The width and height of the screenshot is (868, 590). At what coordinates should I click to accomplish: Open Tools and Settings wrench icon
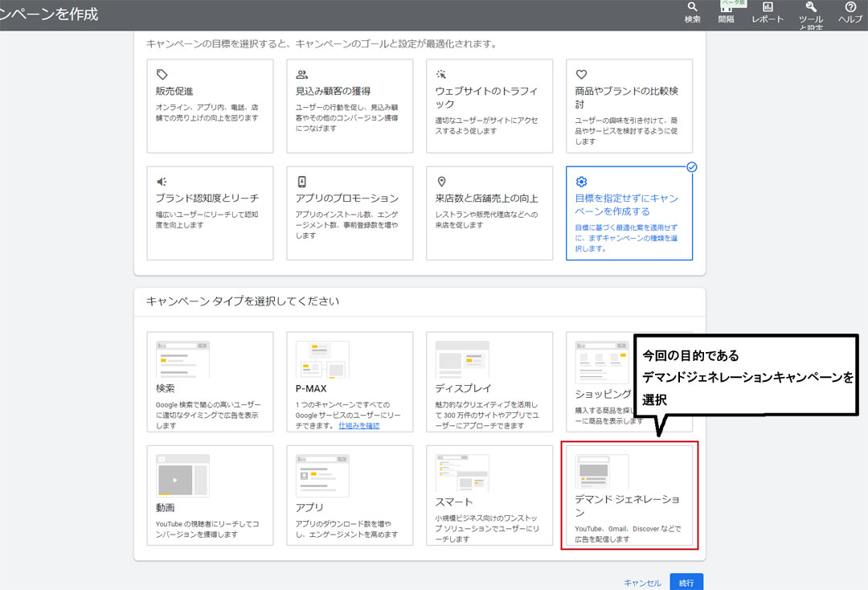pyautogui.click(x=810, y=7)
